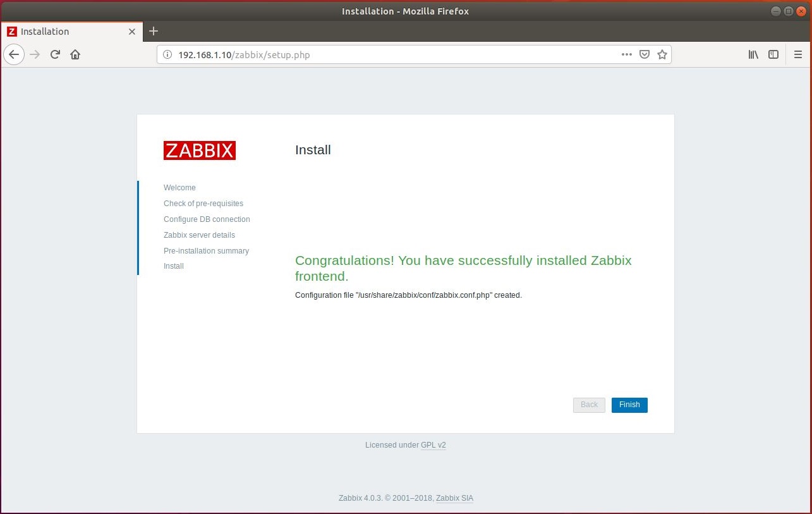Open the Zabbix SIA link

(x=454, y=498)
